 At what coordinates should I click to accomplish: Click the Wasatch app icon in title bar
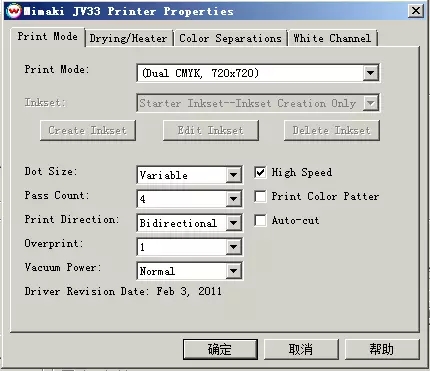point(14,11)
